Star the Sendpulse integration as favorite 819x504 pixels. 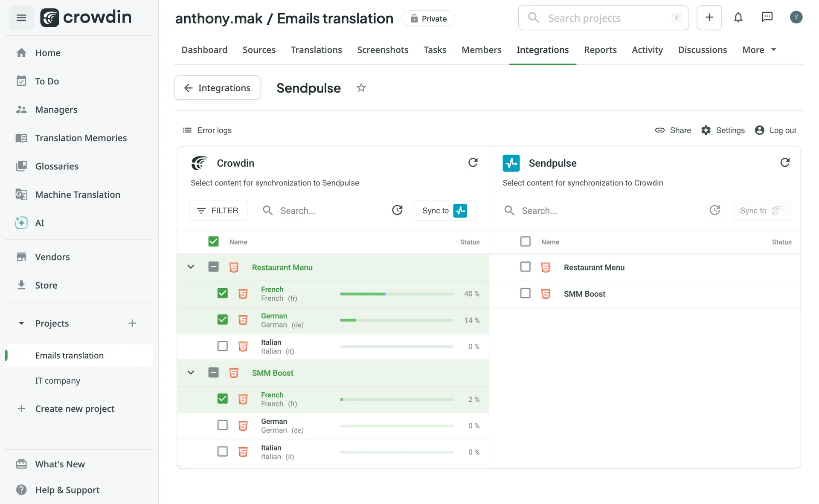pos(361,88)
